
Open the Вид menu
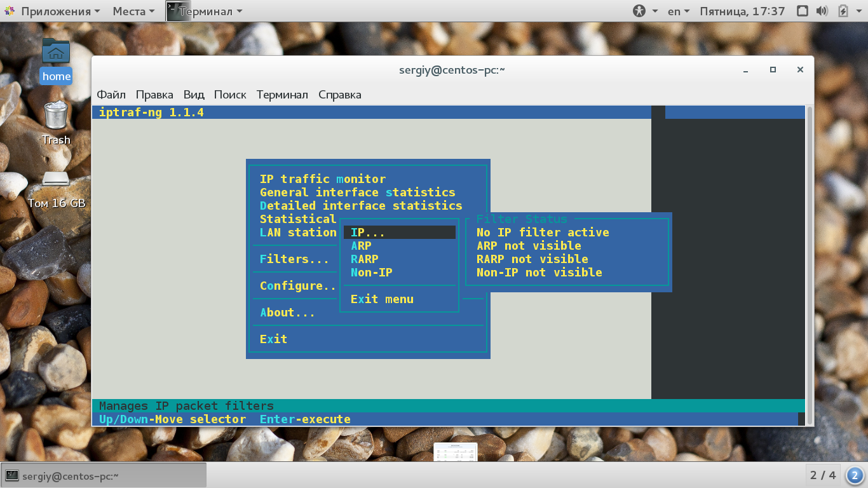pos(194,95)
